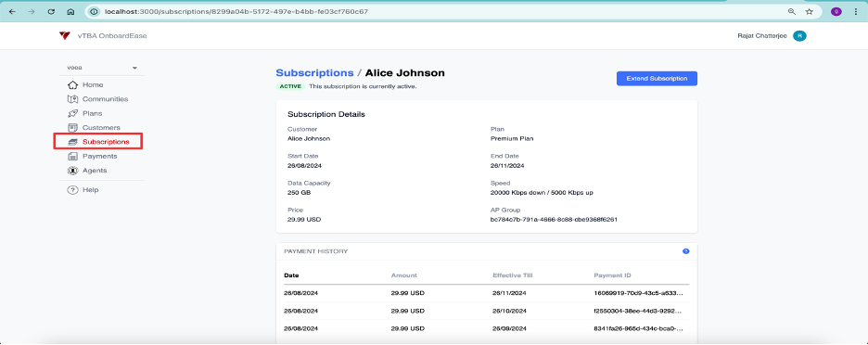This screenshot has height=345, width=868.
Task: Click the Effective Till 26/09/2024 cell
Action: click(x=509, y=328)
